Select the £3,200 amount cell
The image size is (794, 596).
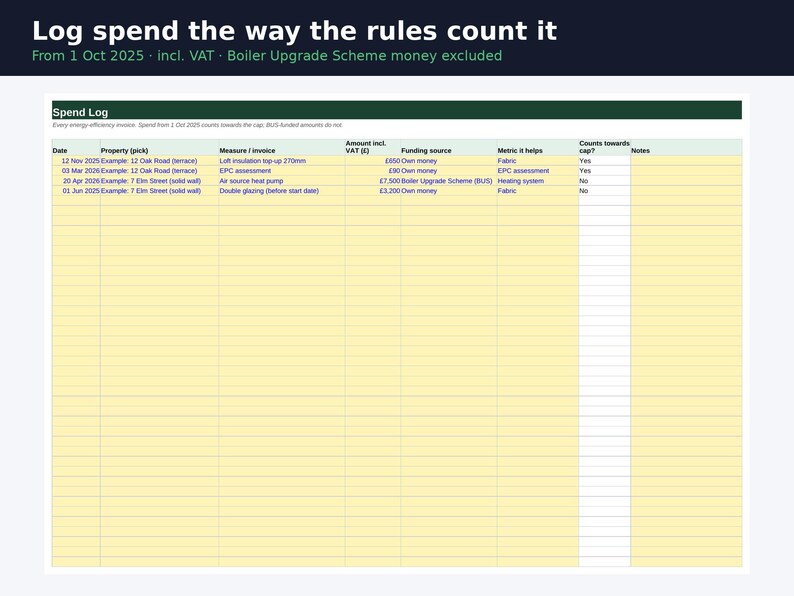[373, 191]
